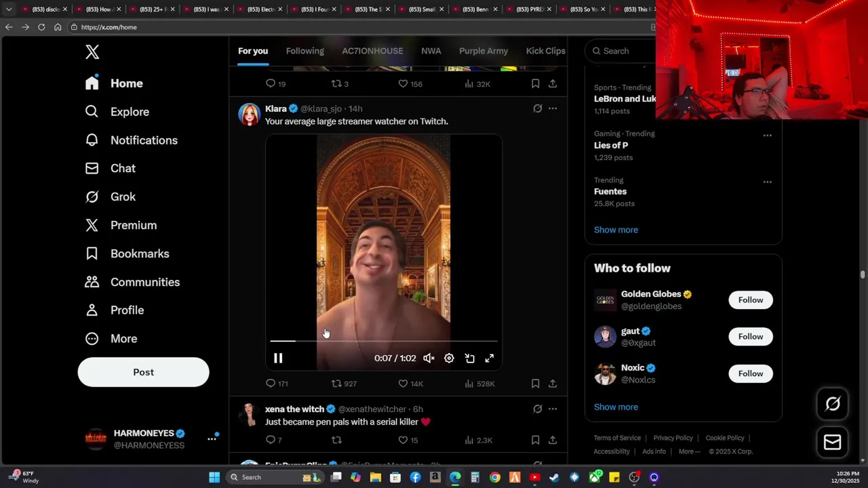Like the post with 156 likes
This screenshot has width=868, height=488.
click(410, 84)
